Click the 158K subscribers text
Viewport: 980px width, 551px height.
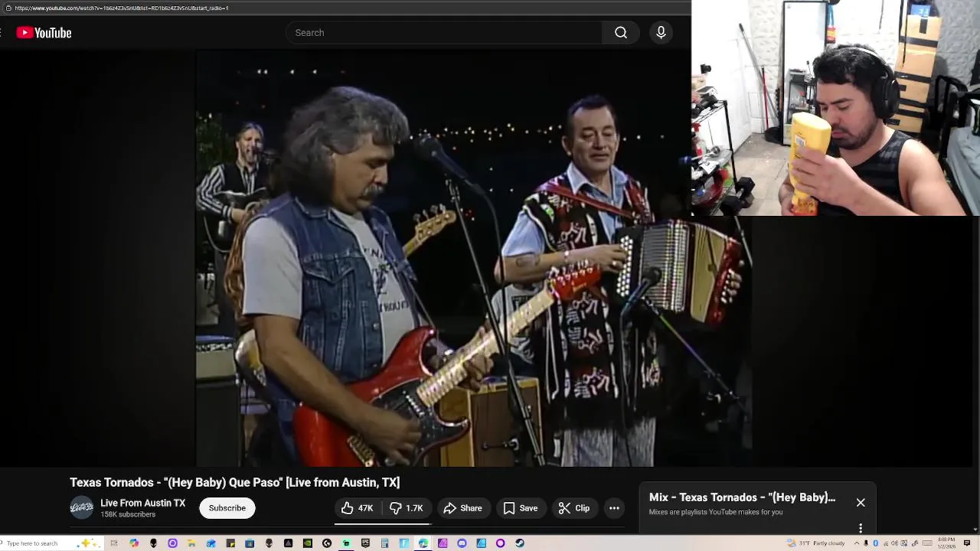(128, 515)
